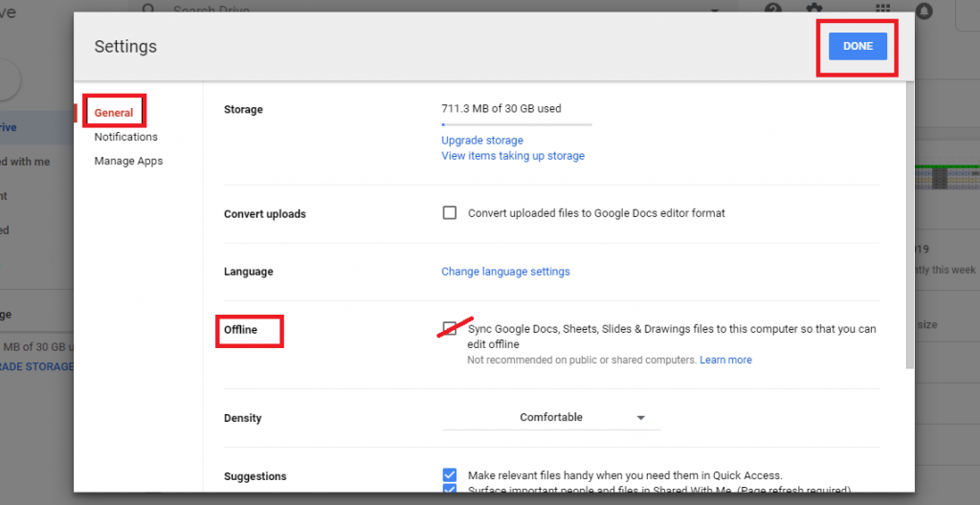The image size is (980, 505).
Task: Uncheck Surface important people and files option
Action: (450, 489)
